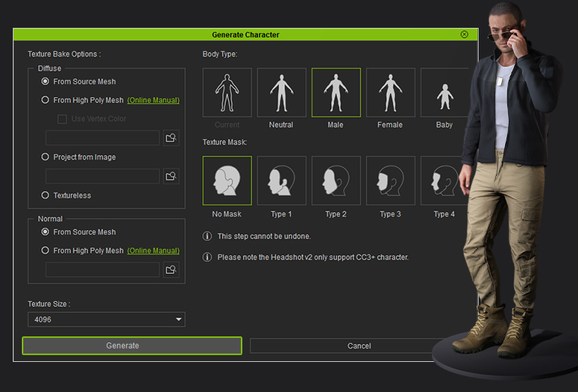Select Project from Image radio button
578x392 pixels.
pyautogui.click(x=46, y=157)
